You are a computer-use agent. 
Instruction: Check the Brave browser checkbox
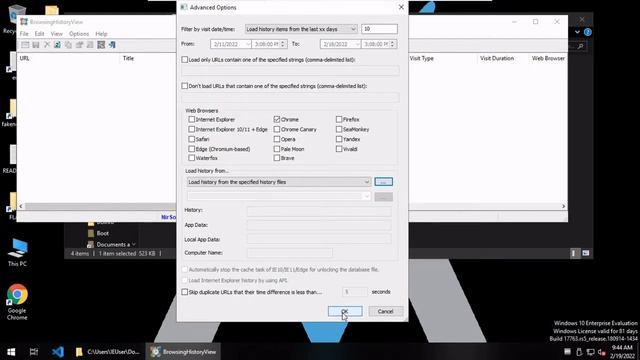tap(277, 158)
